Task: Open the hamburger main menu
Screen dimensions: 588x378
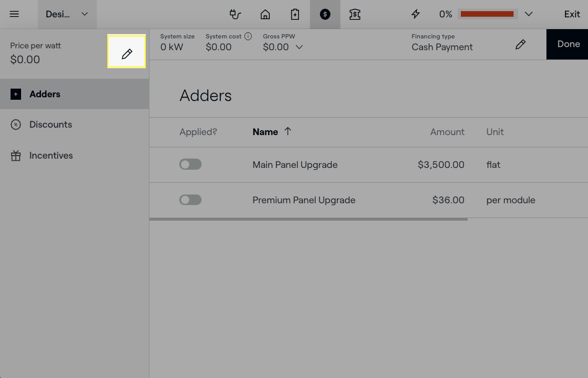Action: 14,14
